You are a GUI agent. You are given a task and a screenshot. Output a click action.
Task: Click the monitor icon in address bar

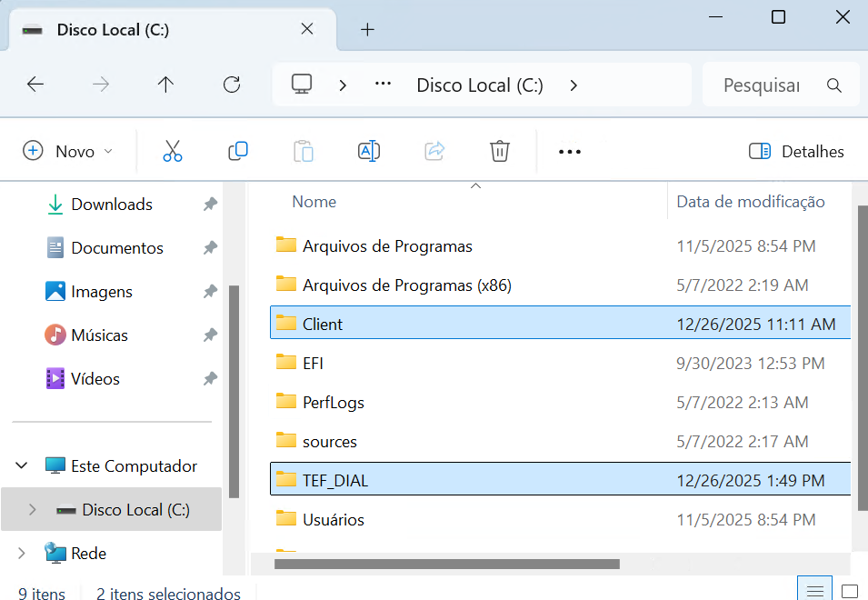(x=302, y=85)
